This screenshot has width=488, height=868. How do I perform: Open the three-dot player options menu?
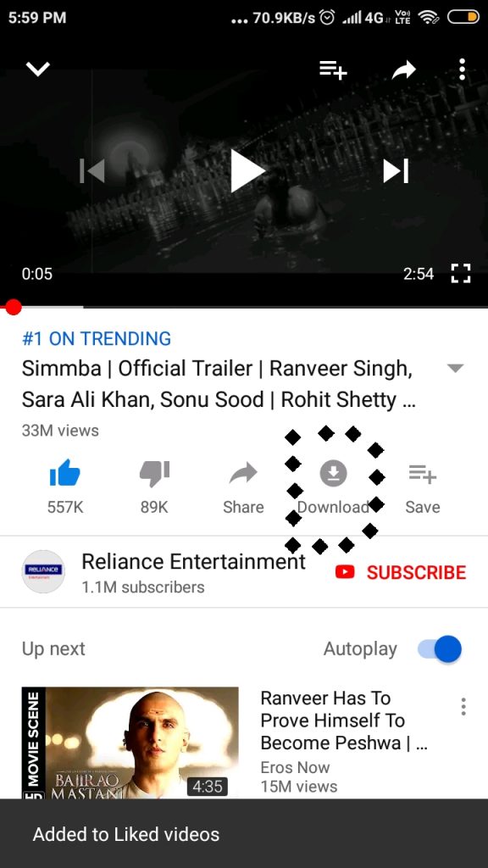[x=462, y=70]
